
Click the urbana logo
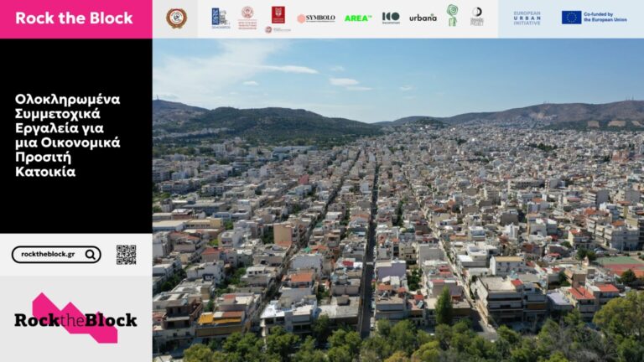tap(423, 18)
